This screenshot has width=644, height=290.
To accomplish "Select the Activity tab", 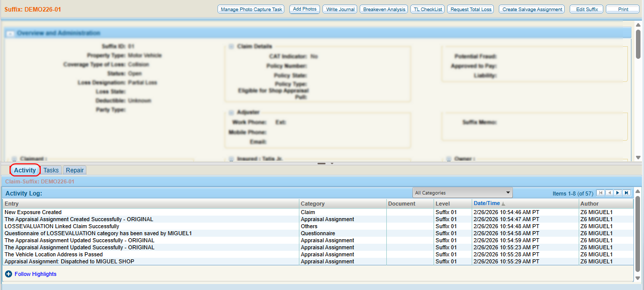I will pyautogui.click(x=25, y=170).
